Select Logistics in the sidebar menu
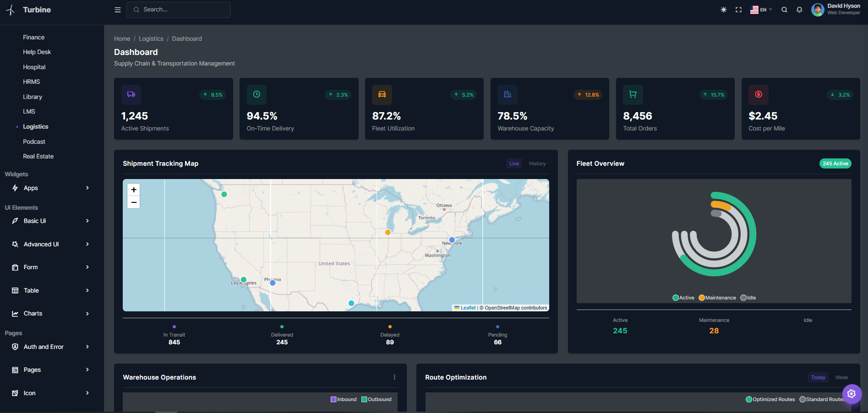 point(35,126)
